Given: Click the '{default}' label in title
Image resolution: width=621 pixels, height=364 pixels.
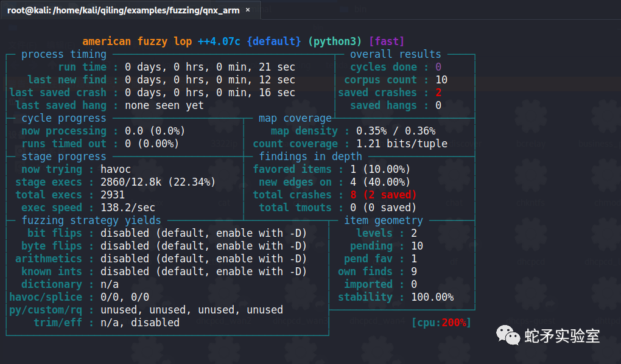Looking at the screenshot, I should pos(274,41).
